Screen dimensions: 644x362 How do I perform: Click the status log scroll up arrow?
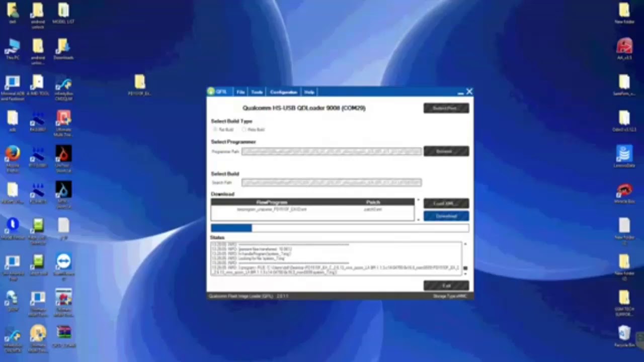[x=465, y=244]
